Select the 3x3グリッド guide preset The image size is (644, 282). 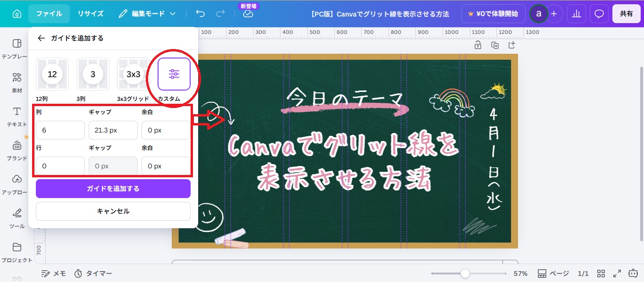pos(134,74)
